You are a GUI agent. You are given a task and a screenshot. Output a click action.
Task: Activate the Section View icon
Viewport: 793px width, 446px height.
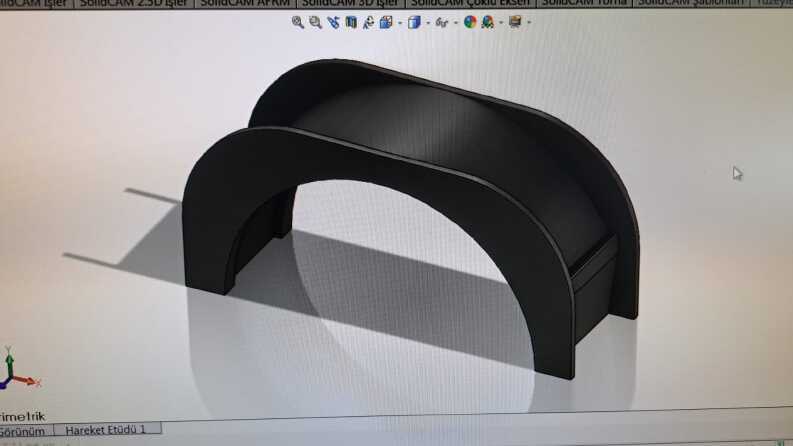click(x=351, y=22)
